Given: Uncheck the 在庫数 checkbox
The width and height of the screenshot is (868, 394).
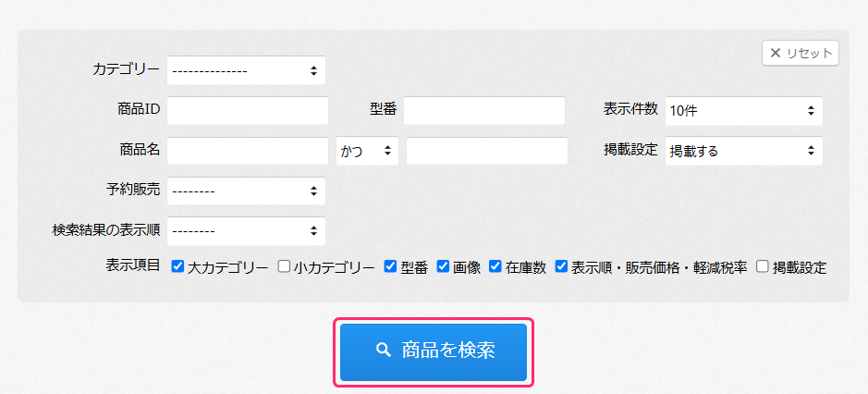Looking at the screenshot, I should coord(496,266).
